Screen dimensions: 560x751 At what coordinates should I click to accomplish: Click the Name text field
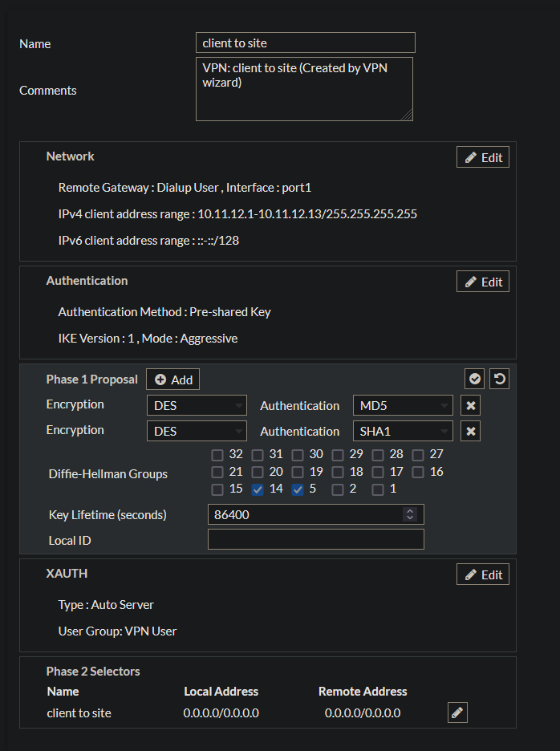pos(305,43)
